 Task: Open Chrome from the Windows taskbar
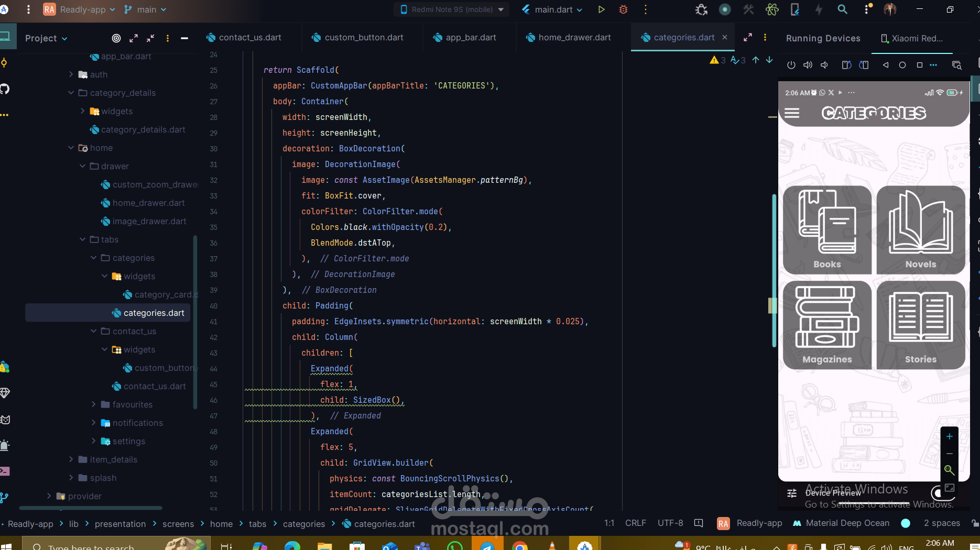(519, 546)
